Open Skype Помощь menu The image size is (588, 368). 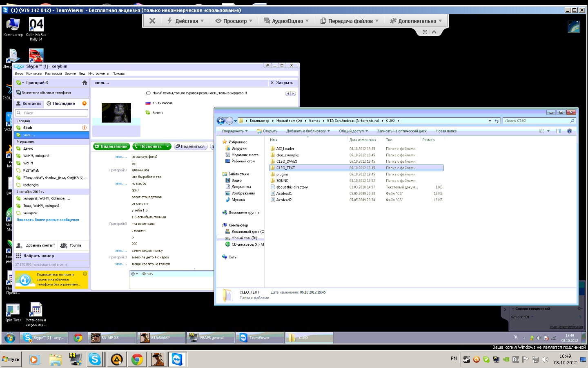(118, 74)
